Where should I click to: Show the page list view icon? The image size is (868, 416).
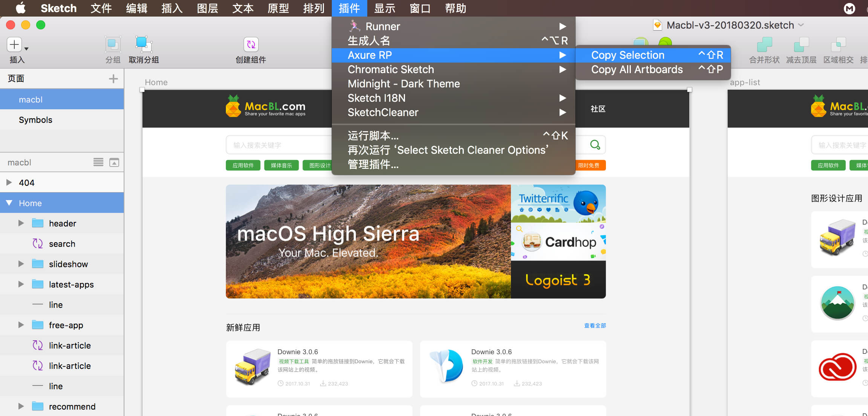[98, 162]
